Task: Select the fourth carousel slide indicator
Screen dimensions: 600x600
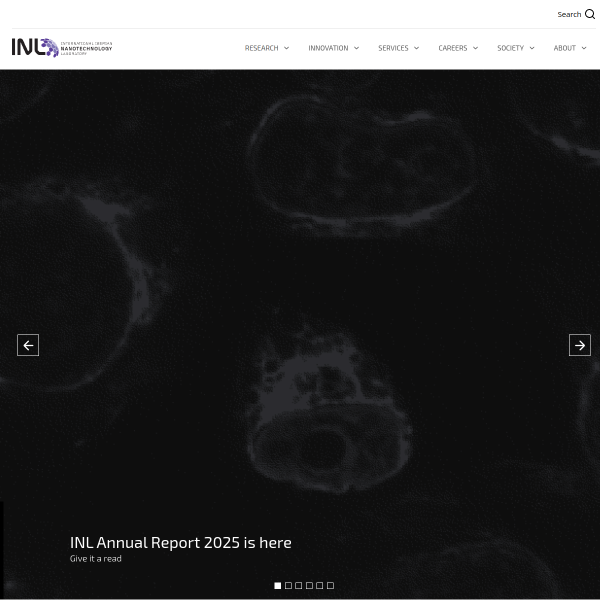Action: (x=310, y=585)
